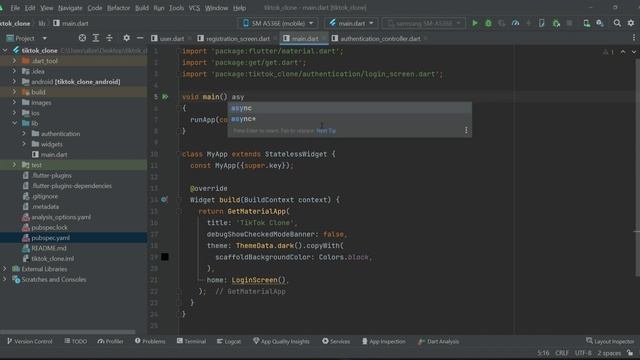The height and width of the screenshot is (360, 640).
Task: Click the Next Tip link in popup
Action: click(326, 131)
